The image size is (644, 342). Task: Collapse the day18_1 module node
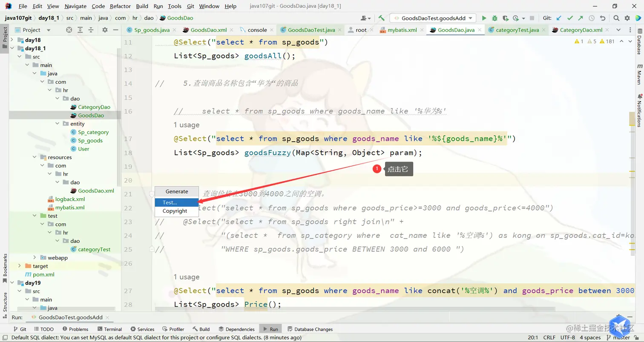(x=12, y=48)
